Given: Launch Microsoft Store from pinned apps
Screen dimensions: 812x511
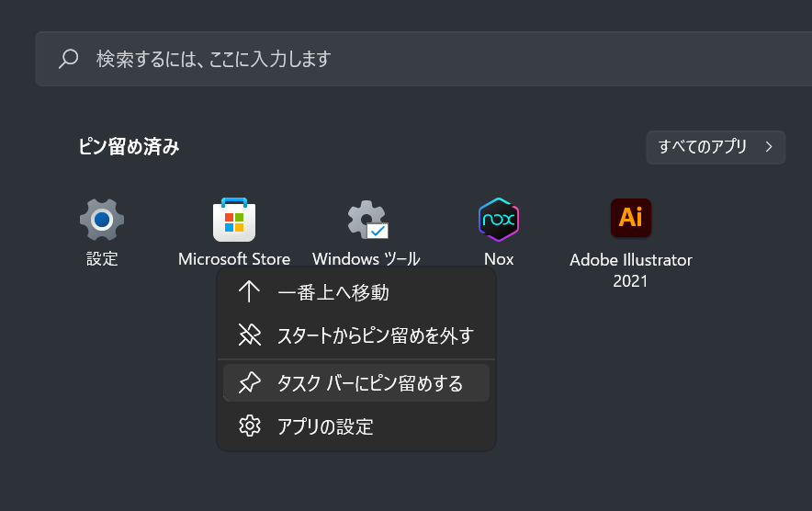Looking at the screenshot, I should pos(234,221).
